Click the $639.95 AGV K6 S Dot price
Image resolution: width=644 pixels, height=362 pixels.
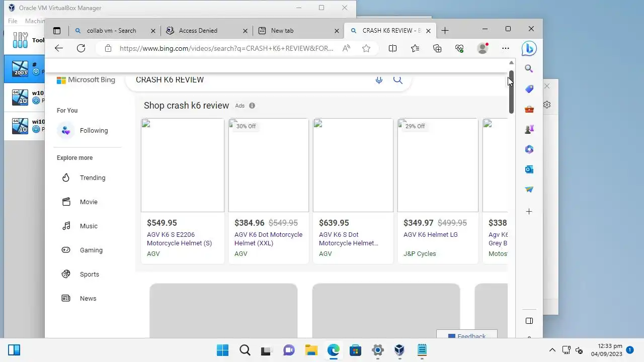click(x=334, y=223)
